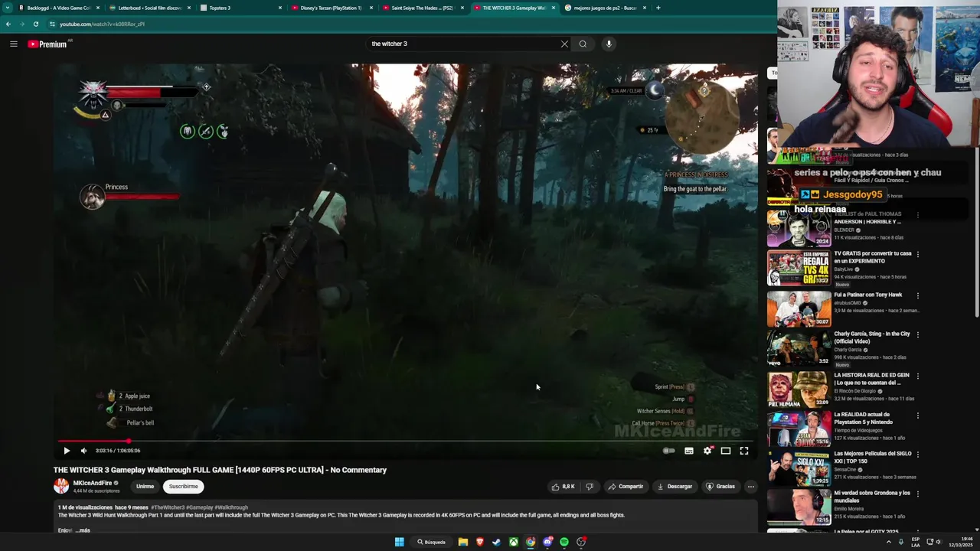Screen dimensions: 980x551
Task: Open options for Mejores Películas SIGLO XXI video
Action: pyautogui.click(x=918, y=454)
